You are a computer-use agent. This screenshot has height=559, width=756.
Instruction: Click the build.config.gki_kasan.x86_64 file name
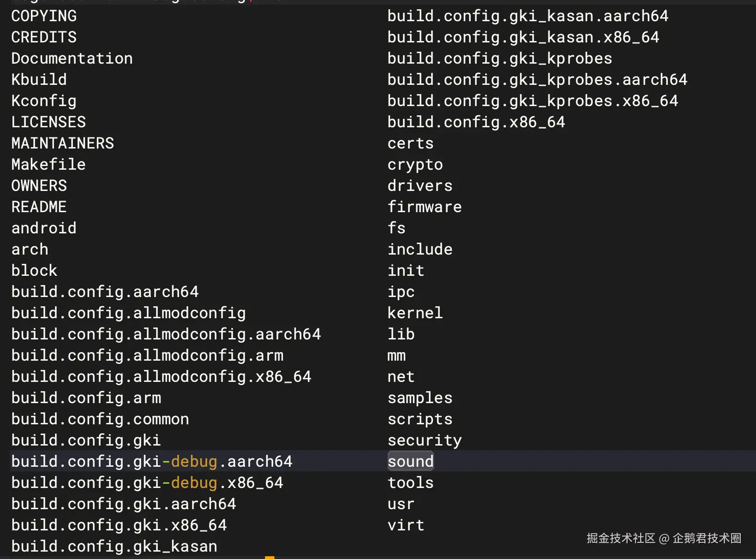[523, 37]
